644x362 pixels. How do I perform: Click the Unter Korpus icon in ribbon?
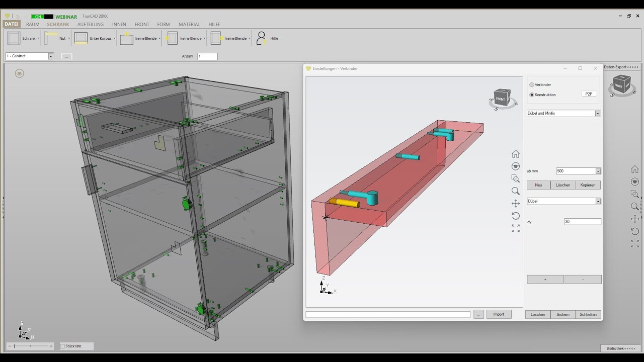point(81,38)
